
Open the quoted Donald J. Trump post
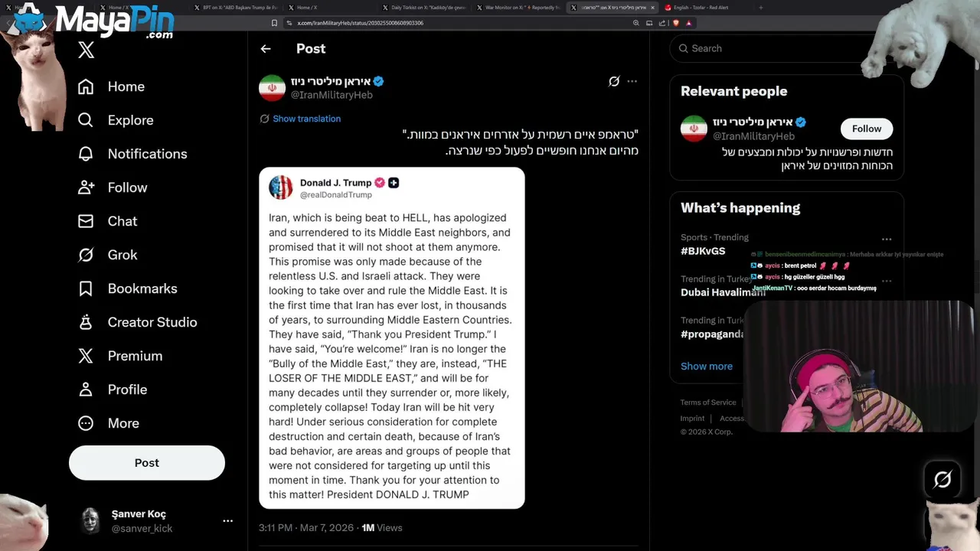pos(391,338)
